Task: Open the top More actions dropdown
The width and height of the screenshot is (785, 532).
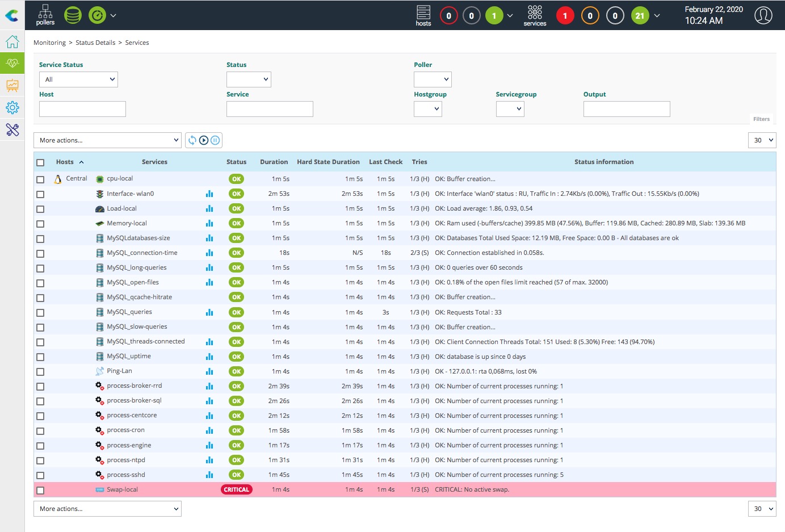Action: pos(108,140)
